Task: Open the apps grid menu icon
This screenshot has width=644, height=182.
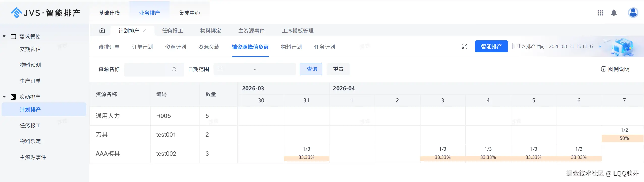Action: [600, 13]
